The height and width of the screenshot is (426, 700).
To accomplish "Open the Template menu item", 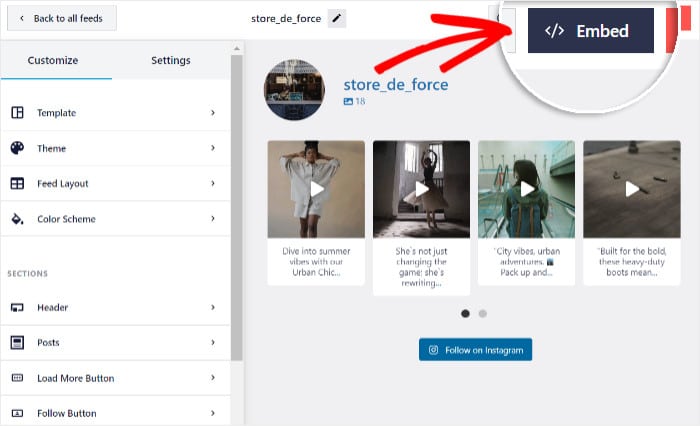I will click(x=115, y=113).
